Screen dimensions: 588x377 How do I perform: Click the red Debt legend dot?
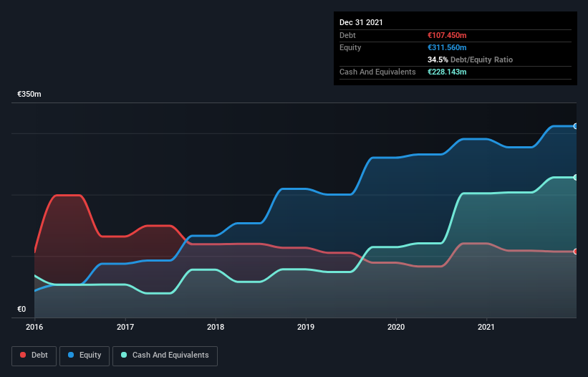23,355
